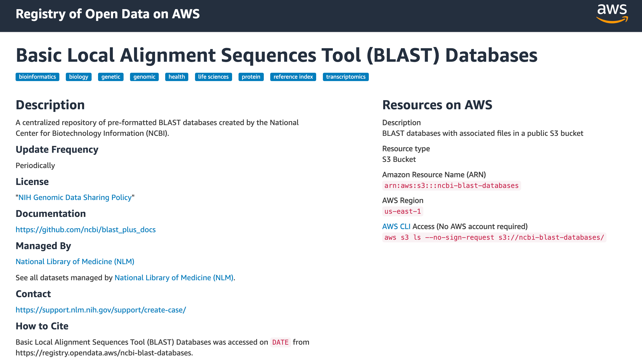Select the life sciences tag

(x=213, y=77)
